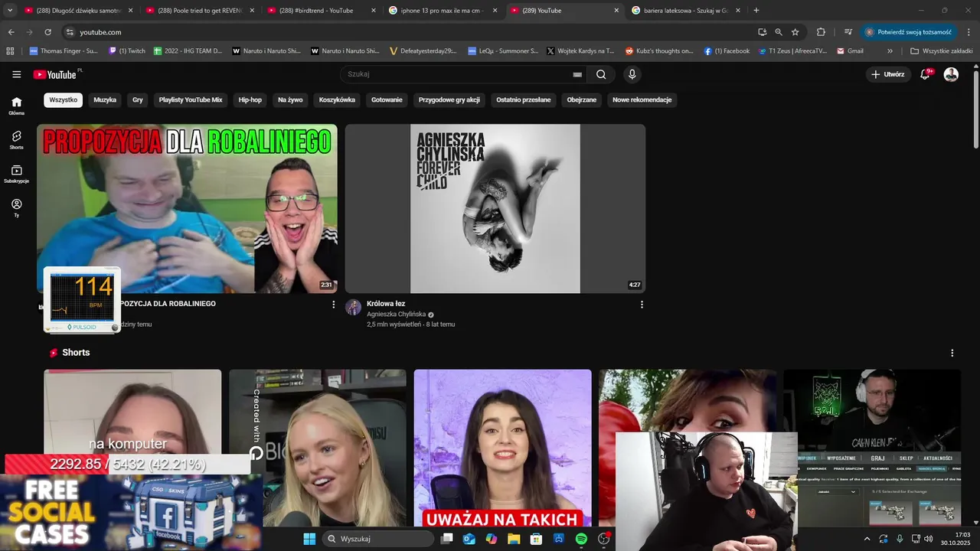Open the on-screen keyboard icon in search

coord(577,74)
